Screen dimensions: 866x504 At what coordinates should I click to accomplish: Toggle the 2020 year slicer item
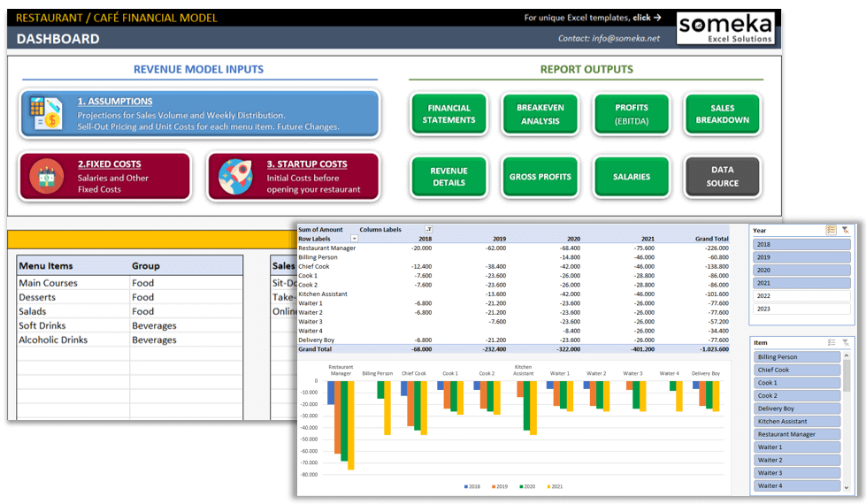coord(801,270)
